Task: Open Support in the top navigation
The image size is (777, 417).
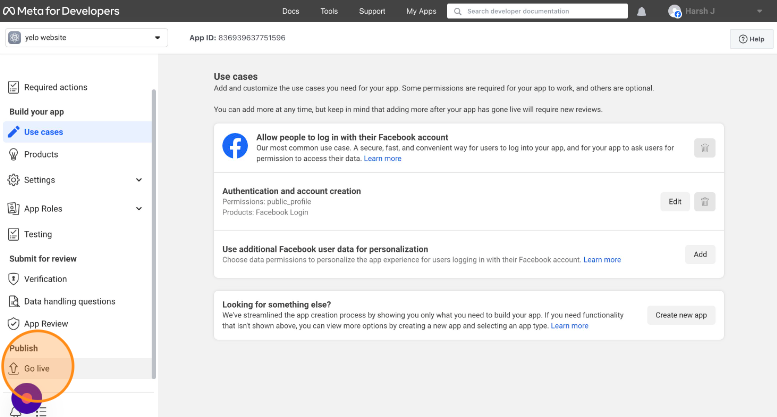Action: point(372,11)
